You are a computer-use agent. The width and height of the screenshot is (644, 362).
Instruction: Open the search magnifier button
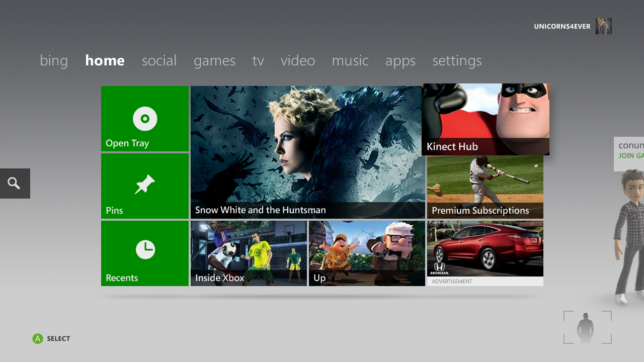tap(15, 184)
